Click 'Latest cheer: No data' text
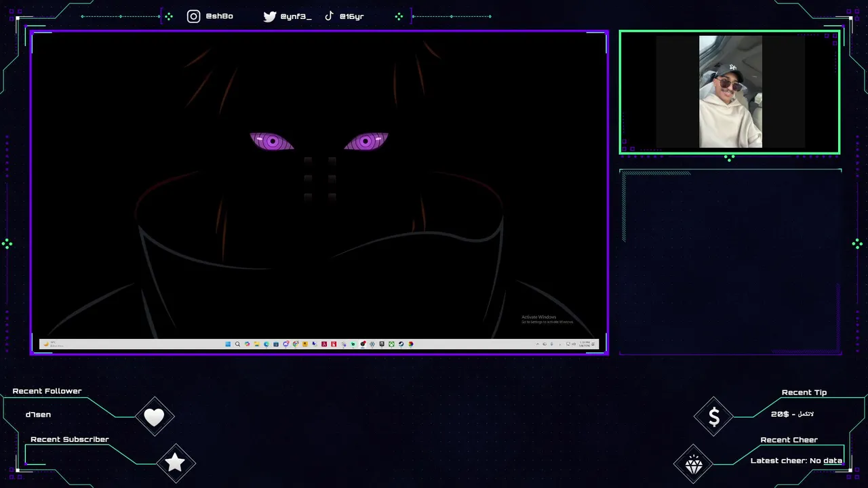This screenshot has width=868, height=488. [x=796, y=461]
